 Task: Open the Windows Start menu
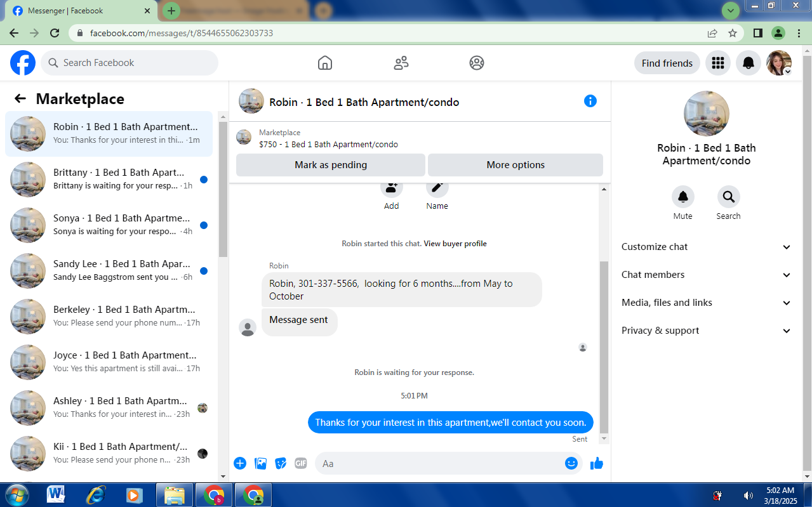tap(17, 495)
